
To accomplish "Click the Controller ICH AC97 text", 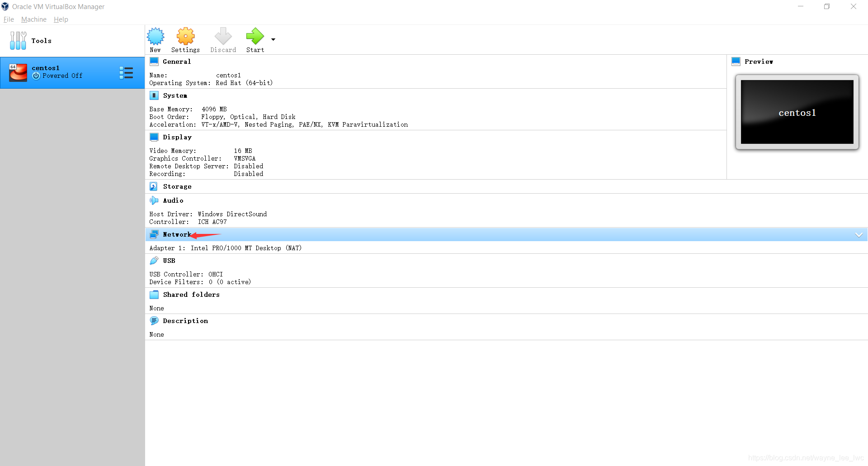I will tap(188, 222).
